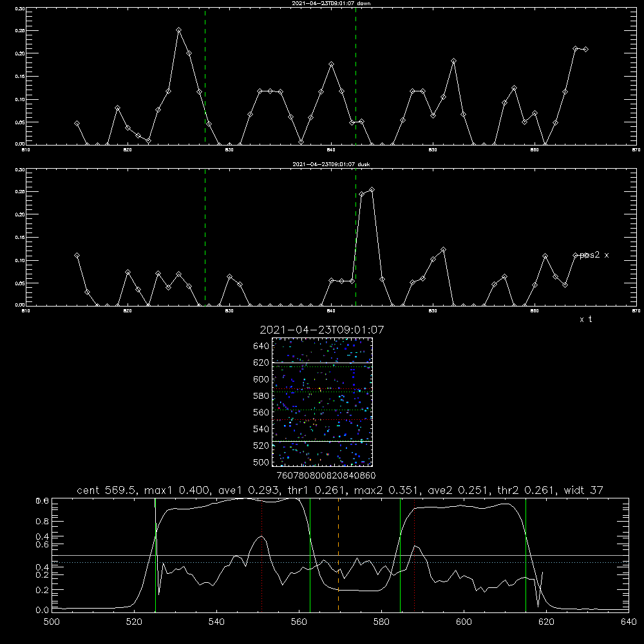Click the dawn plot peak diamond near 852

click(453, 61)
